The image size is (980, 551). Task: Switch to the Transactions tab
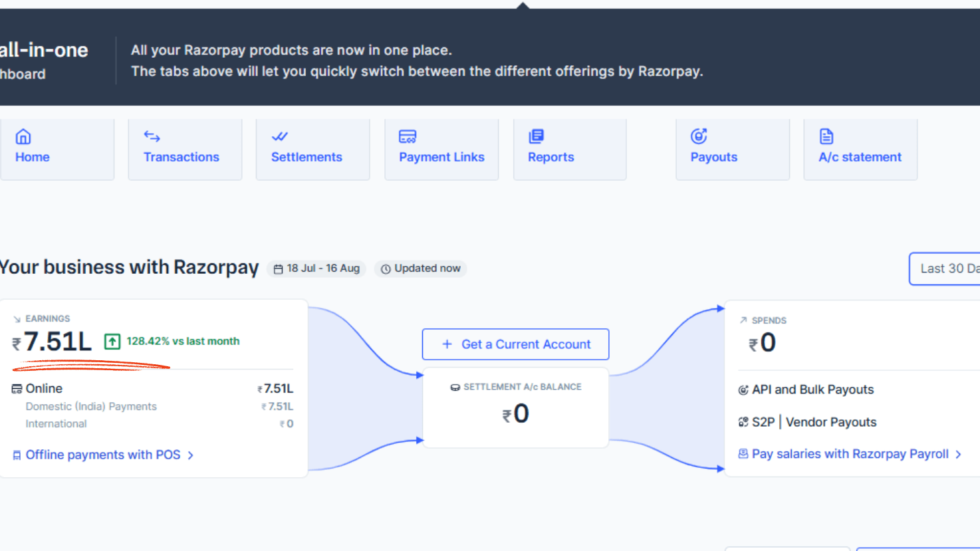185,150
